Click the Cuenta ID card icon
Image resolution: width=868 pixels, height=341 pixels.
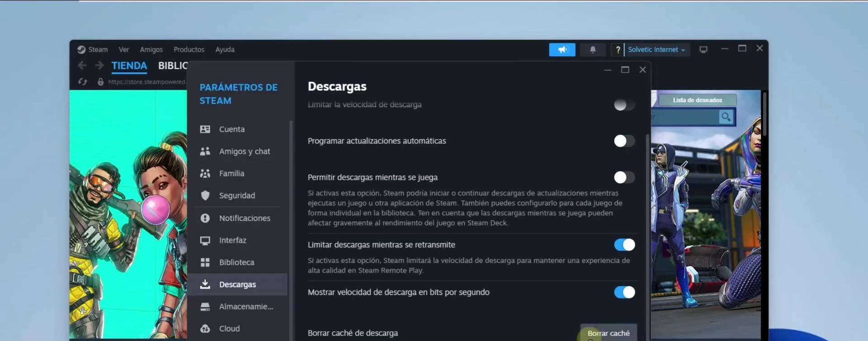point(205,129)
